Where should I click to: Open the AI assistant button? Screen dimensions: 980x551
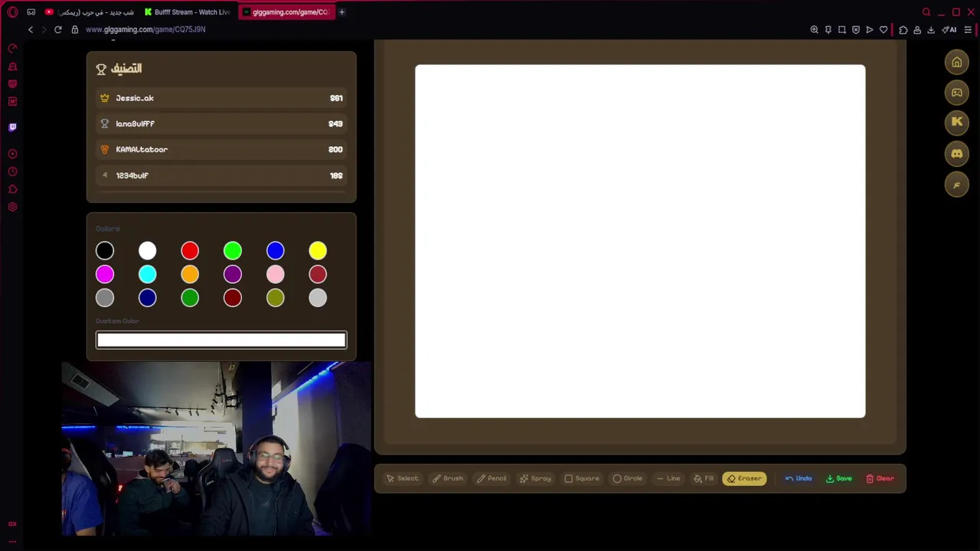click(949, 30)
